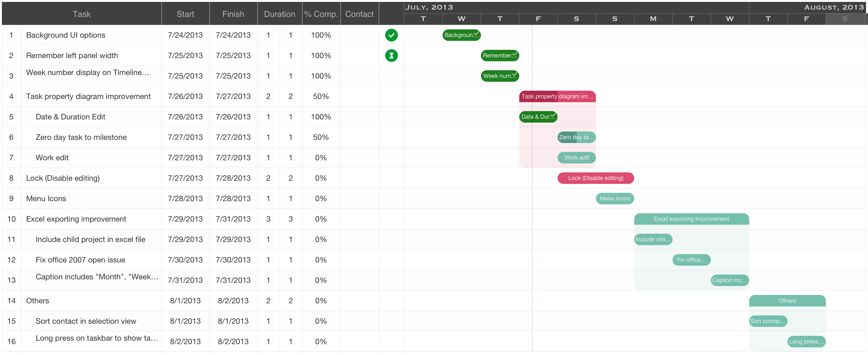Select the Menu Icons Gantt bar

coord(615,199)
